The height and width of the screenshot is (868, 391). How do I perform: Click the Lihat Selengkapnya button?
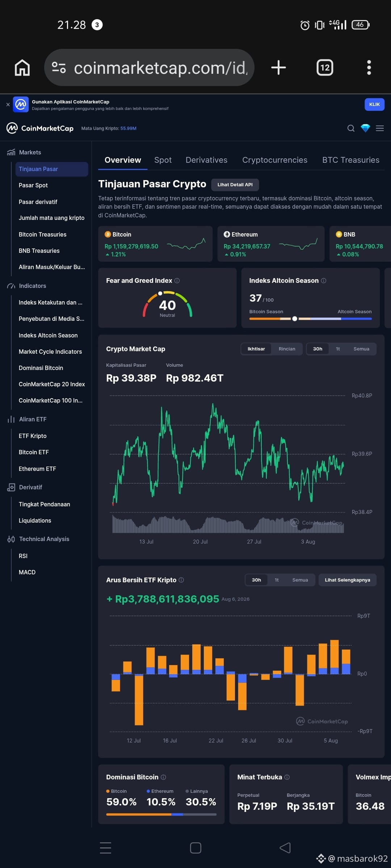[x=348, y=580]
